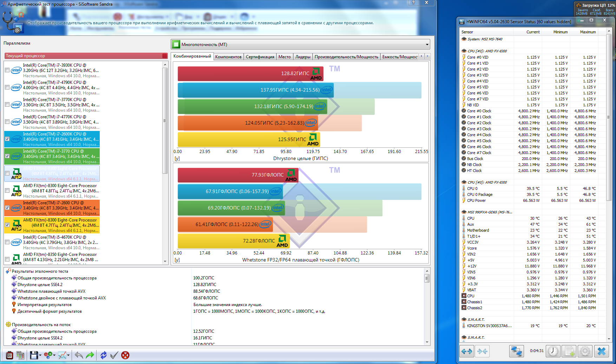Click the CPU load gadget chip icon
Screen dimensions: 616x364
(578, 5)
